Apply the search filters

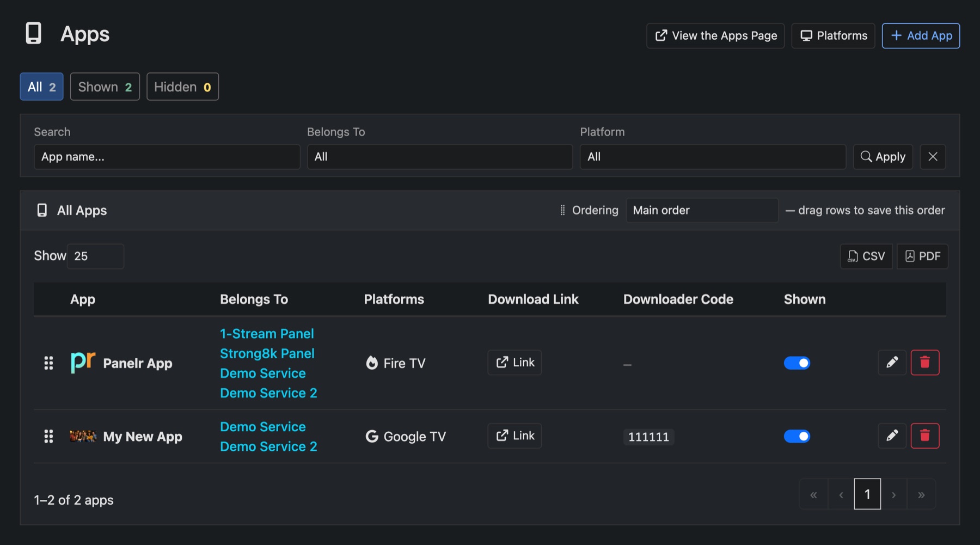pos(883,157)
